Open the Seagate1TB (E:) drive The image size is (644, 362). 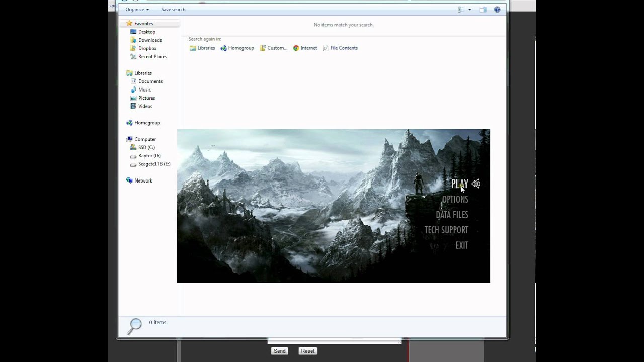tap(154, 164)
